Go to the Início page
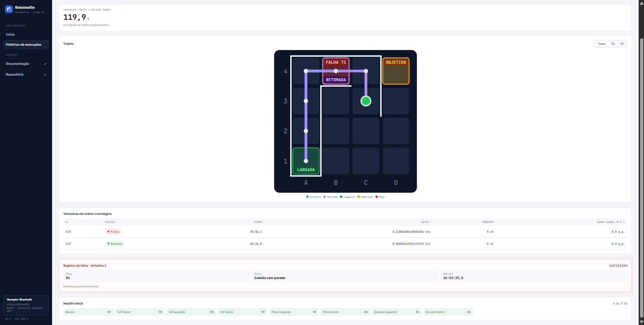Viewport: 644px width, 325px height. pos(26,35)
